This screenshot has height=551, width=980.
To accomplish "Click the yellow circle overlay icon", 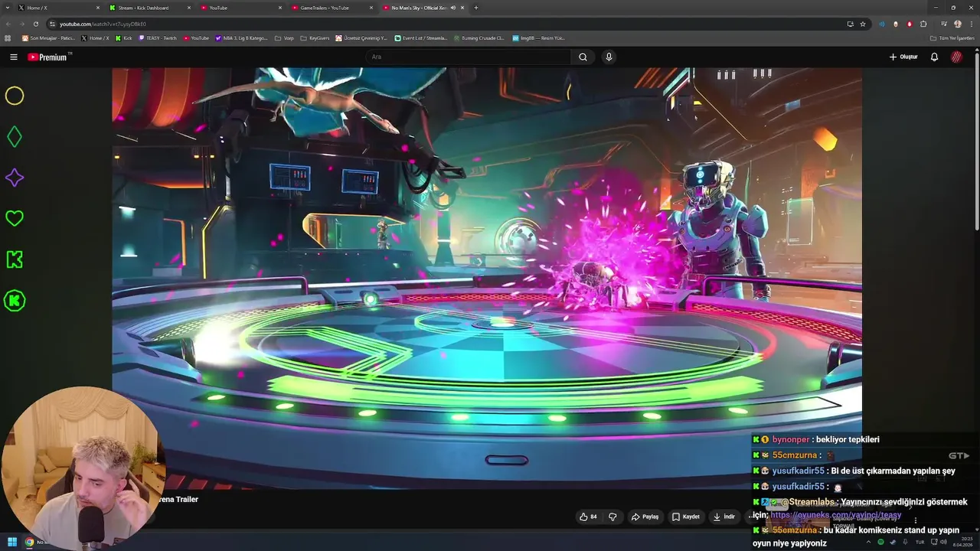I will click(x=15, y=96).
